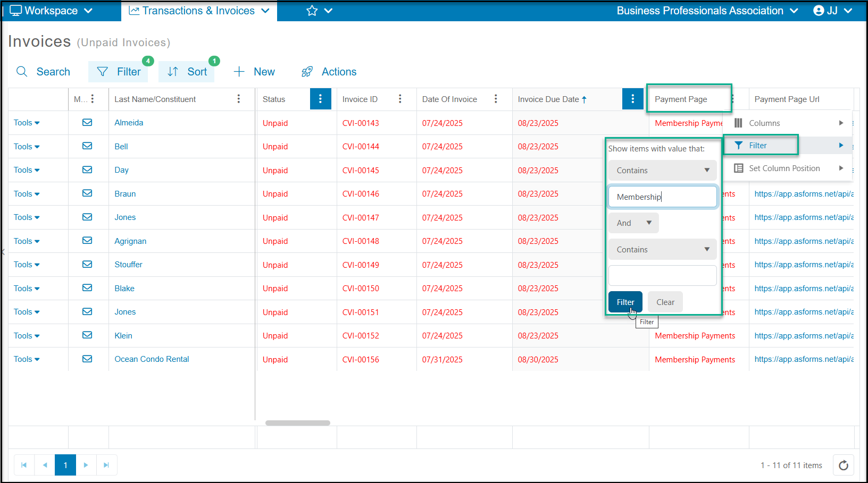
Task: Click email envelope icon for Blake
Action: point(87,287)
